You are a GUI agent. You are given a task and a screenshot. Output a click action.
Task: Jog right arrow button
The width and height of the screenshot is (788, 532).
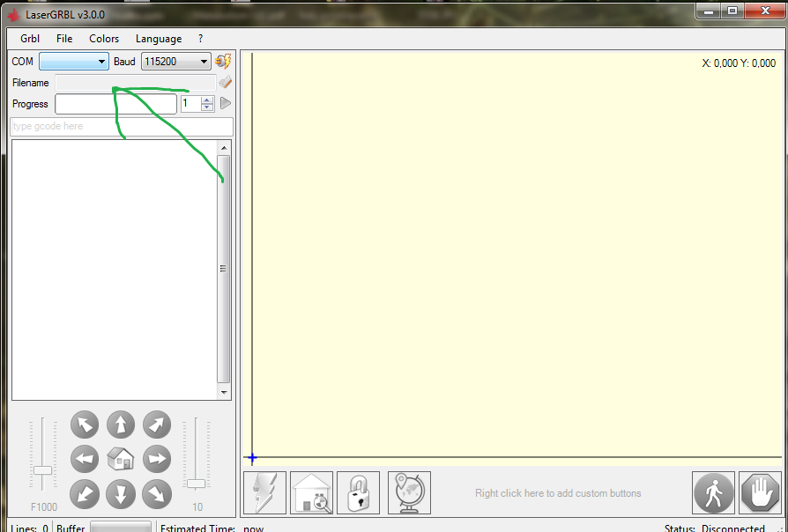point(157,459)
